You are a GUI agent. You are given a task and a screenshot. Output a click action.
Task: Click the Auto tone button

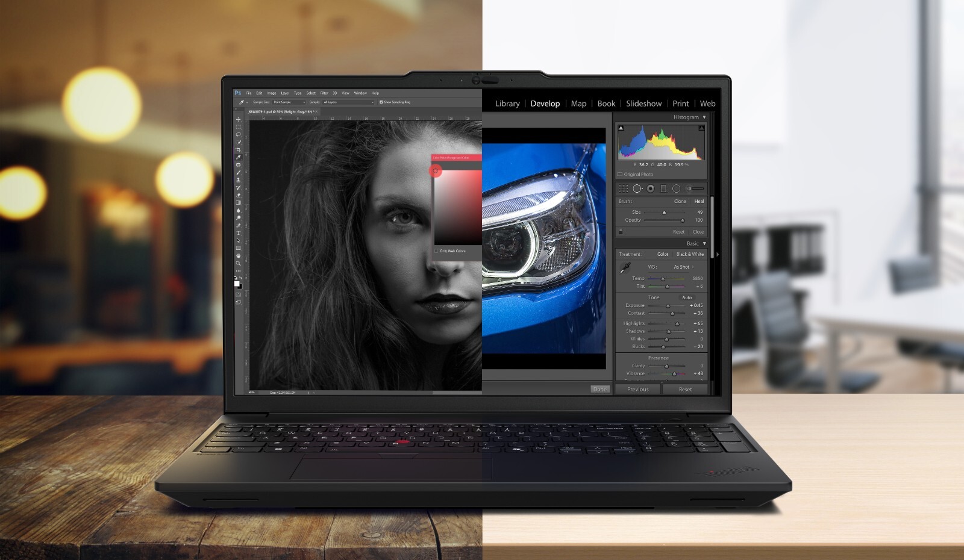click(x=687, y=297)
